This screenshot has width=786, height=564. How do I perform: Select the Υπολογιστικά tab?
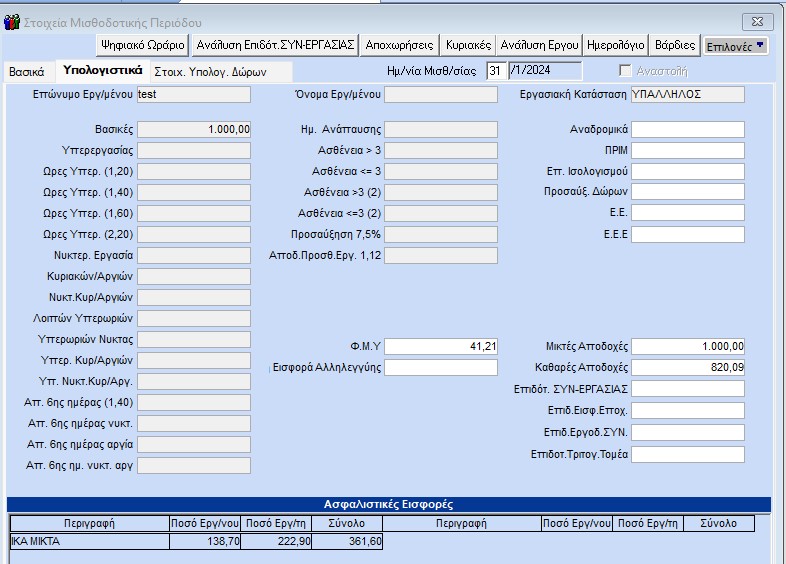point(99,71)
